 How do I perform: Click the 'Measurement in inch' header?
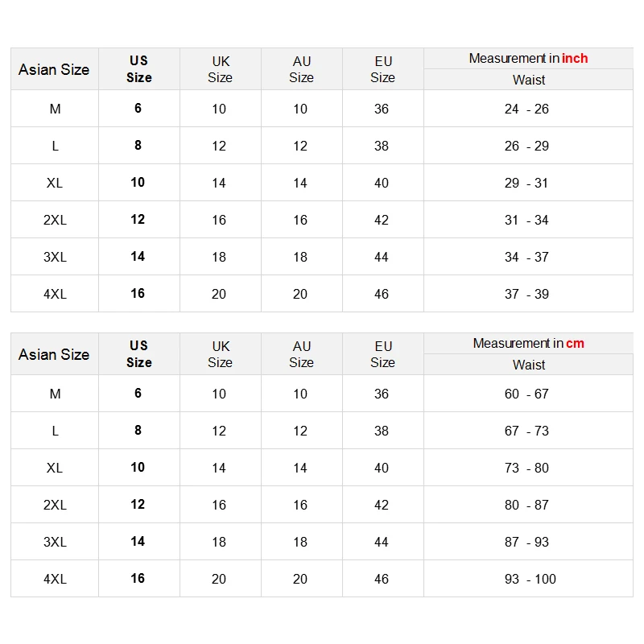(528, 59)
